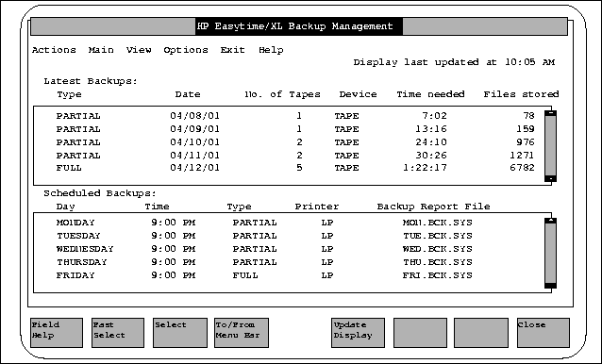Viewport: 602px width, 364px height.
Task: Open the Main menu
Action: click(101, 50)
